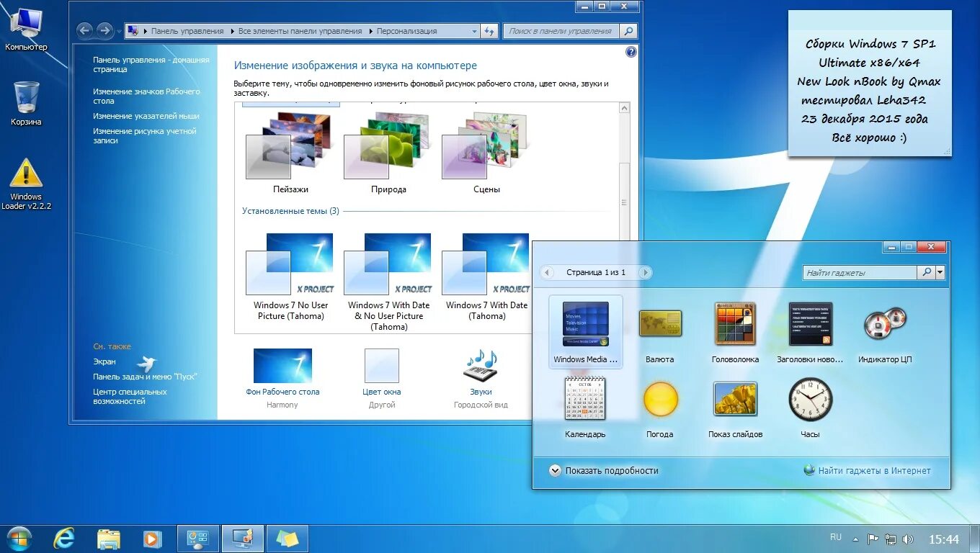Open Изменение значков рабочего стола link
980x553 pixels.
[x=146, y=96]
